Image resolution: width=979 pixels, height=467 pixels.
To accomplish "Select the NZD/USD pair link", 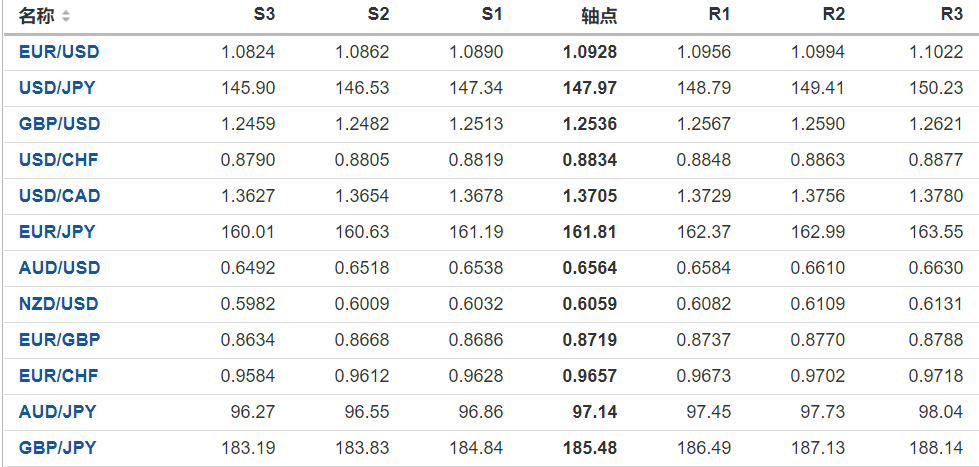I will 59,304.
